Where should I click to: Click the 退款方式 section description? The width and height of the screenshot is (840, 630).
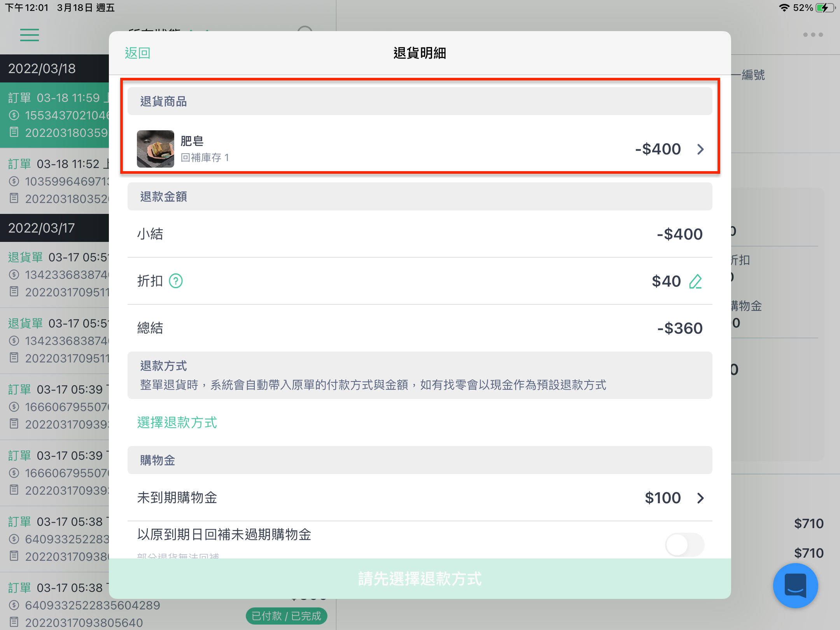pos(373,385)
